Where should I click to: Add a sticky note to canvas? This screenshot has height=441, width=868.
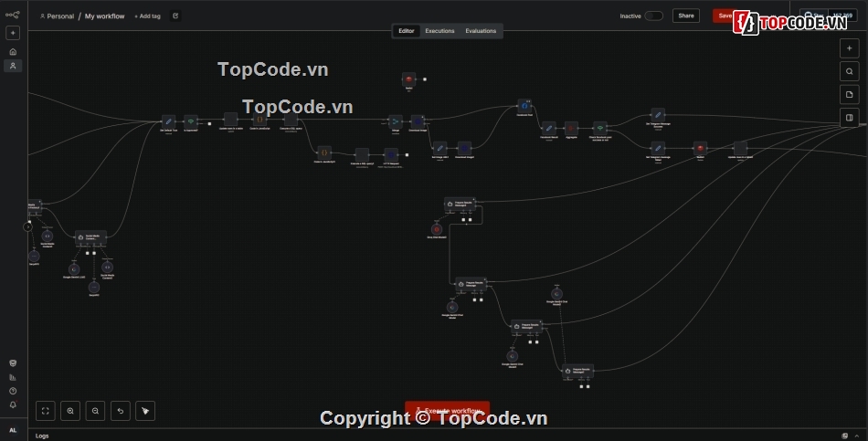849,94
